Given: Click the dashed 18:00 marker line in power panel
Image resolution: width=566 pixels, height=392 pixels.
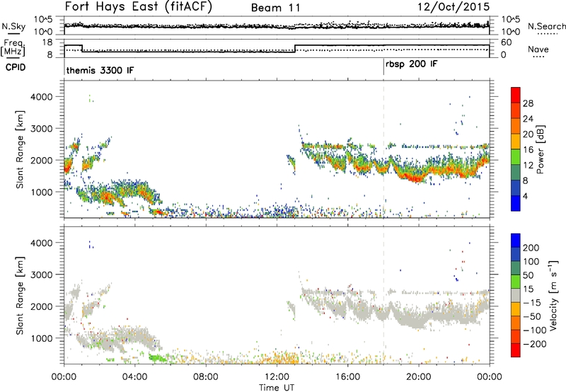Looking at the screenshot, I should pyautogui.click(x=383, y=149).
